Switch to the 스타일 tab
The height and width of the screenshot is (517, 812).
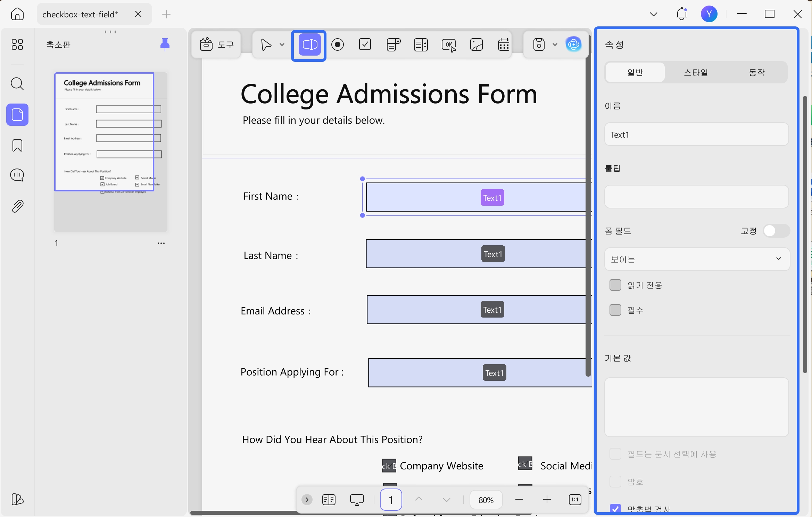tap(696, 72)
